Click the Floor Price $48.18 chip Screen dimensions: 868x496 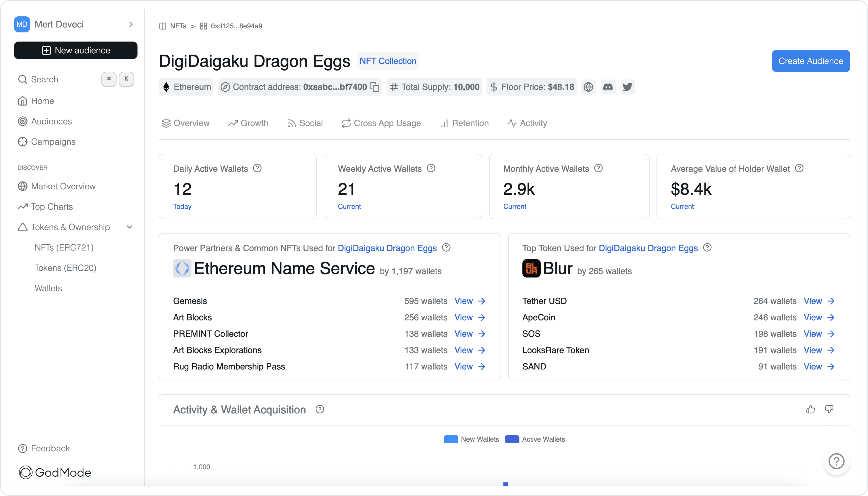tap(531, 87)
